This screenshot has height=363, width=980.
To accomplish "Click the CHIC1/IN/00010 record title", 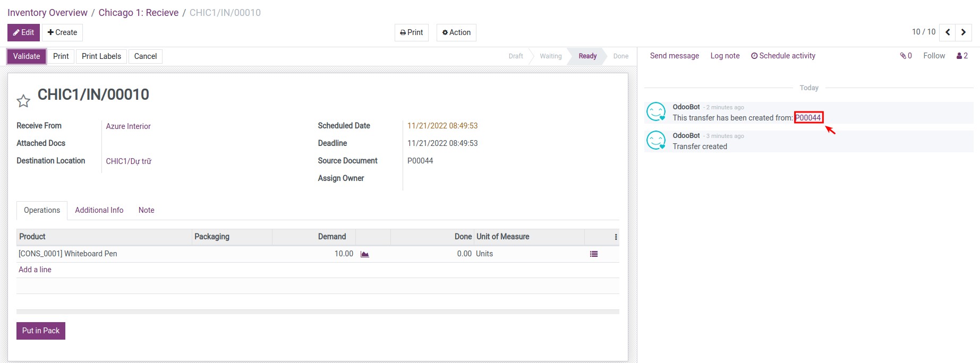I will tap(93, 94).
